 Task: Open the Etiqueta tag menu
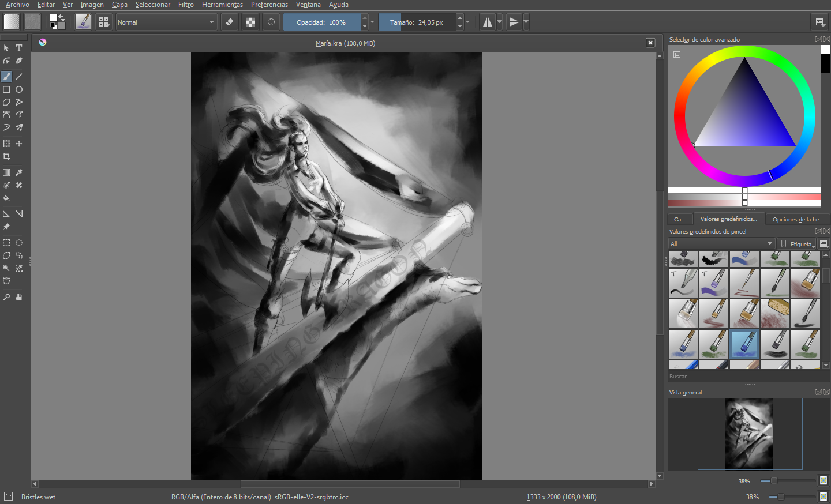pyautogui.click(x=797, y=243)
